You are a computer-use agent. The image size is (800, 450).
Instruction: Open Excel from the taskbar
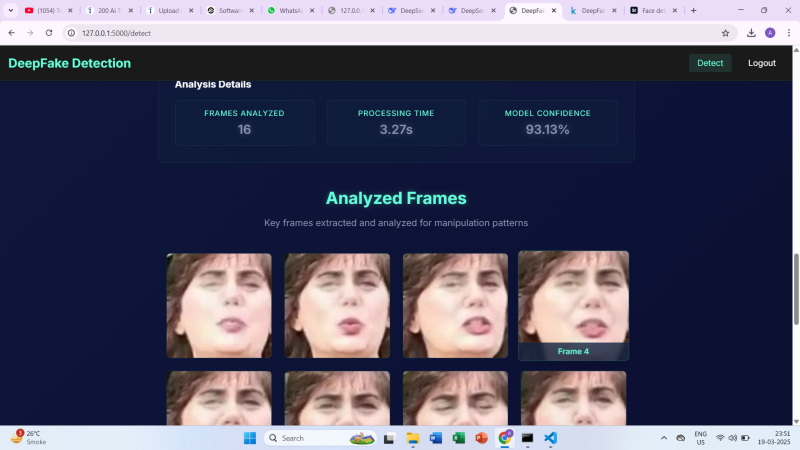[459, 438]
